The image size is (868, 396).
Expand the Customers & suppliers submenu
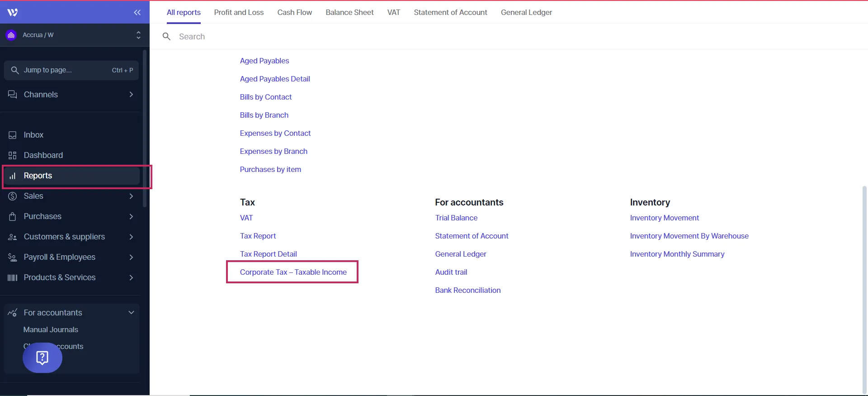131,237
